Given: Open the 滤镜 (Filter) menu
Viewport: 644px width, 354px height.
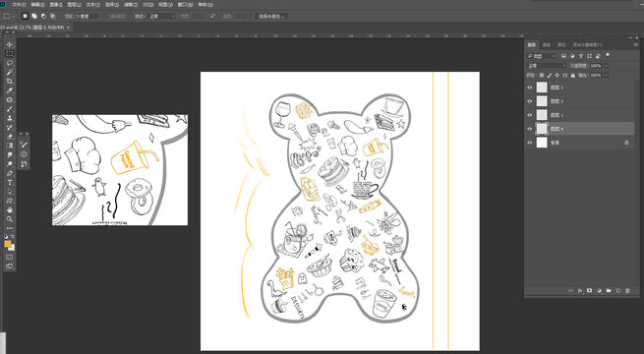Looking at the screenshot, I should [x=131, y=5].
